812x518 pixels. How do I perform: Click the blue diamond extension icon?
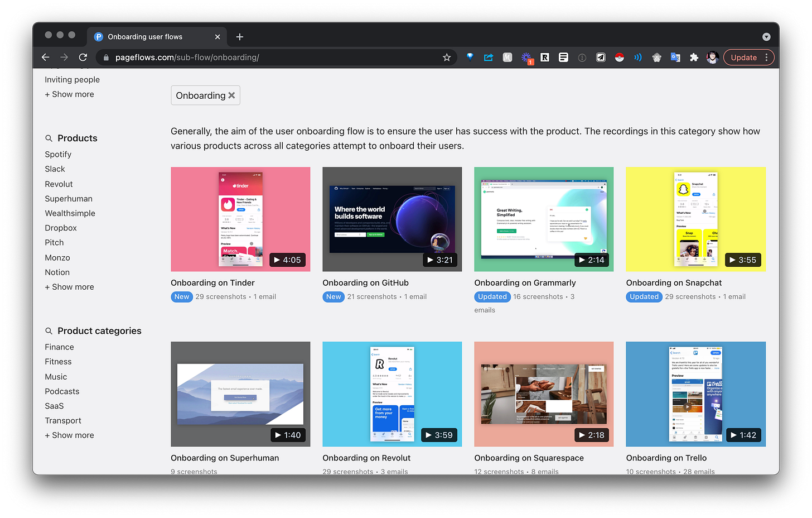(x=470, y=57)
